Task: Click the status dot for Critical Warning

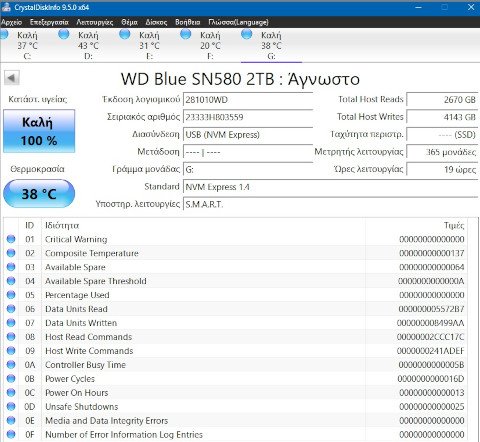Action: point(11,239)
